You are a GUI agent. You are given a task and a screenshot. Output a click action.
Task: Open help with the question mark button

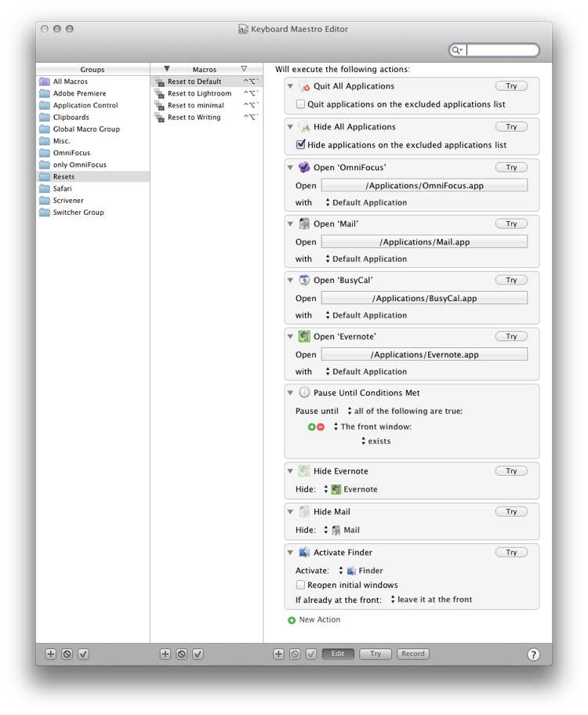pos(533,655)
